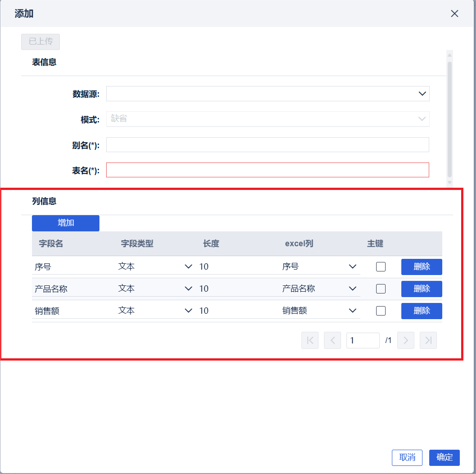Viewport: 476px width, 474px height.
Task: Edit the length value for 产品名称 row
Action: click(238, 289)
